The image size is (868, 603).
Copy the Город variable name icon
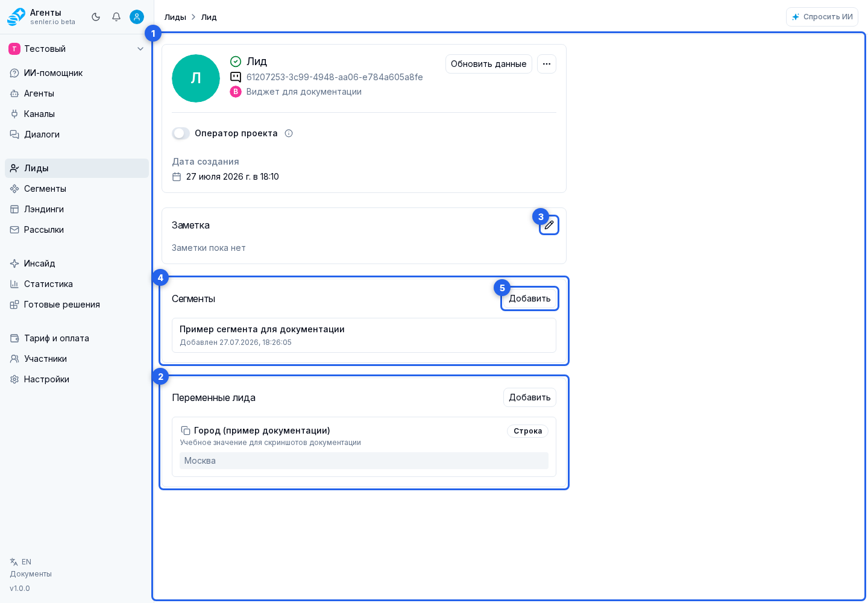(186, 431)
